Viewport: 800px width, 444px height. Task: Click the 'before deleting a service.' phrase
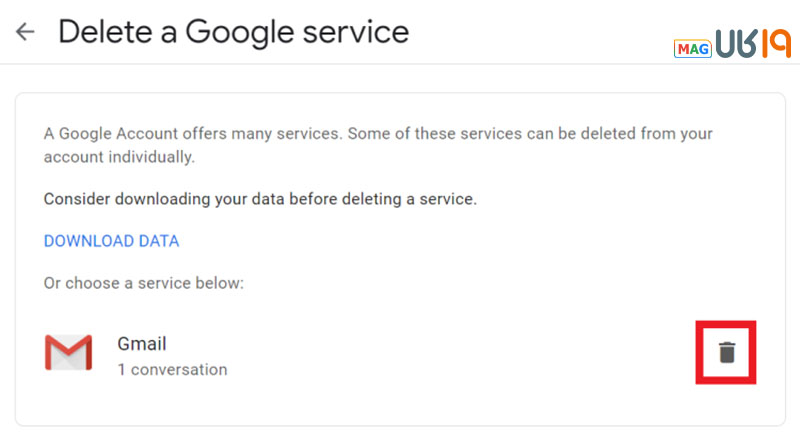(x=383, y=199)
